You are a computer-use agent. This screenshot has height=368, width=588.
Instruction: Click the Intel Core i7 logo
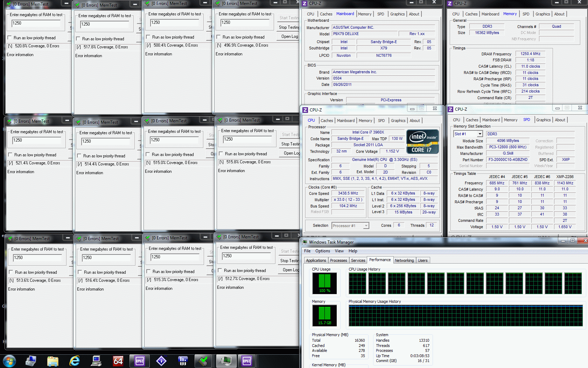tap(422, 142)
